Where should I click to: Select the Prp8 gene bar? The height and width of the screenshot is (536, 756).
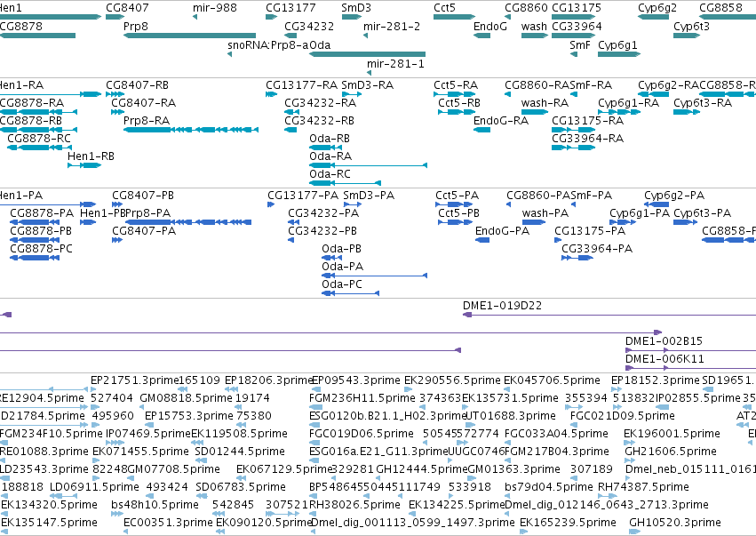pos(189,36)
